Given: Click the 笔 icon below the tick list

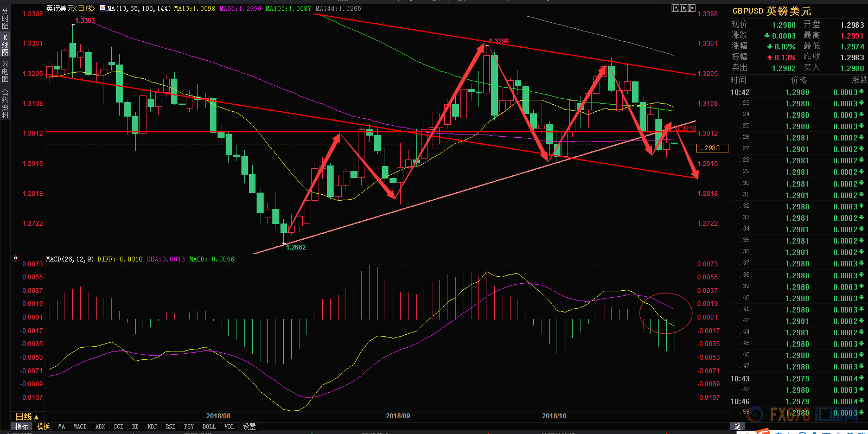Looking at the screenshot, I should pyautogui.click(x=738, y=427).
